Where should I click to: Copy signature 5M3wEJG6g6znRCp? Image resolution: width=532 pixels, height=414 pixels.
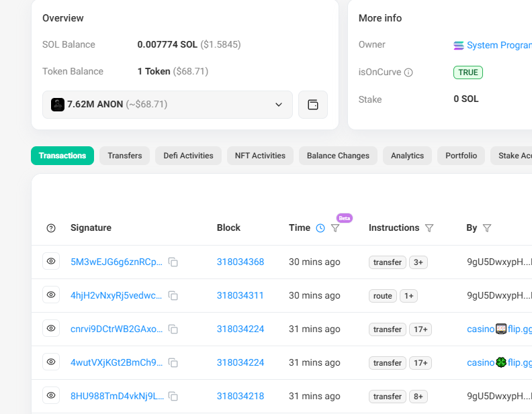pyautogui.click(x=173, y=262)
